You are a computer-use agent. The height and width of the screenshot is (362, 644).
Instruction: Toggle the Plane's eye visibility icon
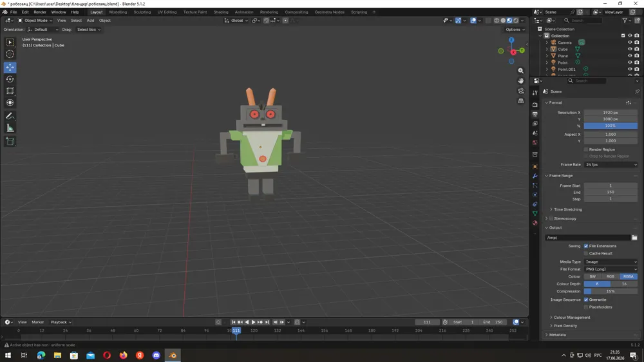pos(630,55)
